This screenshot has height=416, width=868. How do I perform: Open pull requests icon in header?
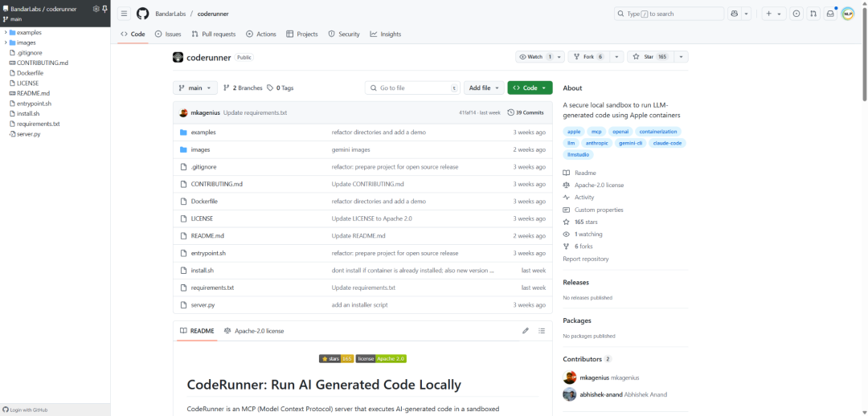coord(813,14)
